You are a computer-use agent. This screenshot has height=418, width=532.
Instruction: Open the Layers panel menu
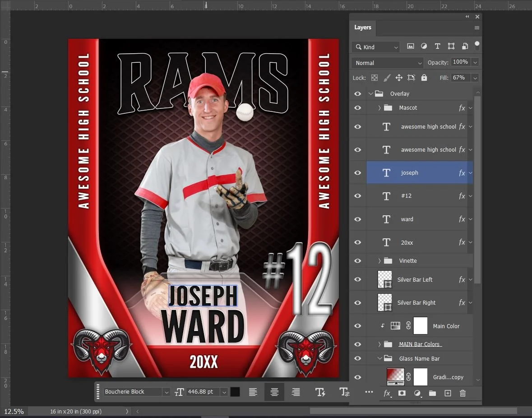pos(476,28)
